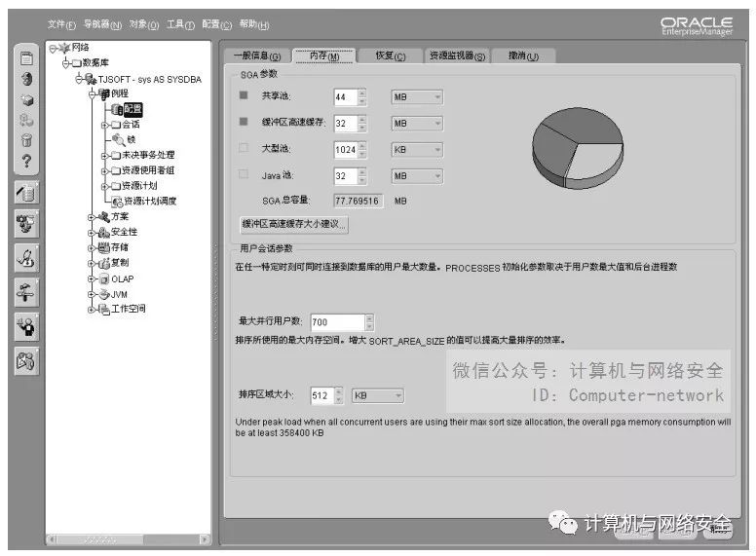Open the 配置(C) menu
The width and height of the screenshot is (756, 556).
217,24
